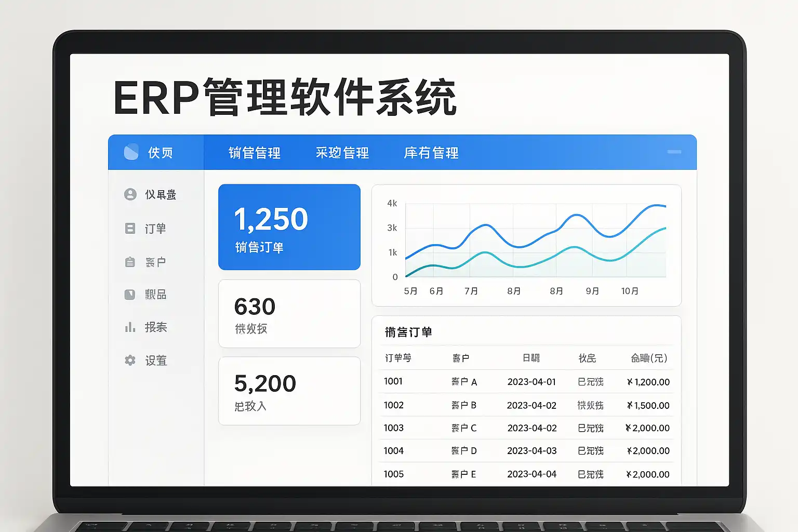Open settings with the gear icon
This screenshot has height=532, width=798.
pyautogui.click(x=130, y=360)
